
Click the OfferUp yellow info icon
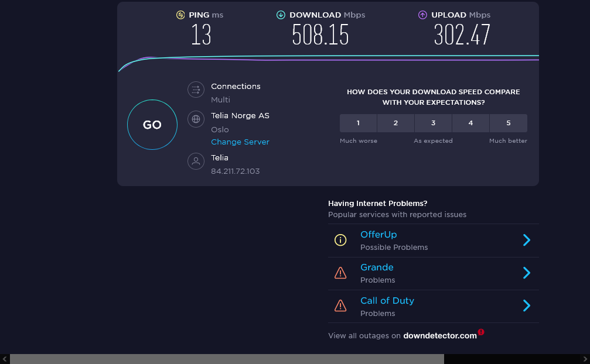pos(340,240)
